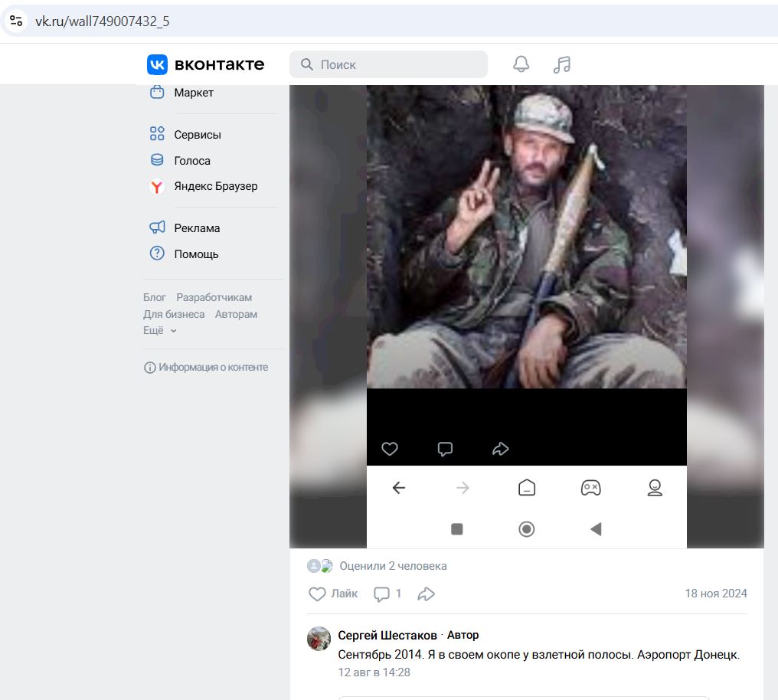Viewport: 778px width, 700px height.
Task: Go to the ВКонтакте home logo
Action: tap(205, 64)
